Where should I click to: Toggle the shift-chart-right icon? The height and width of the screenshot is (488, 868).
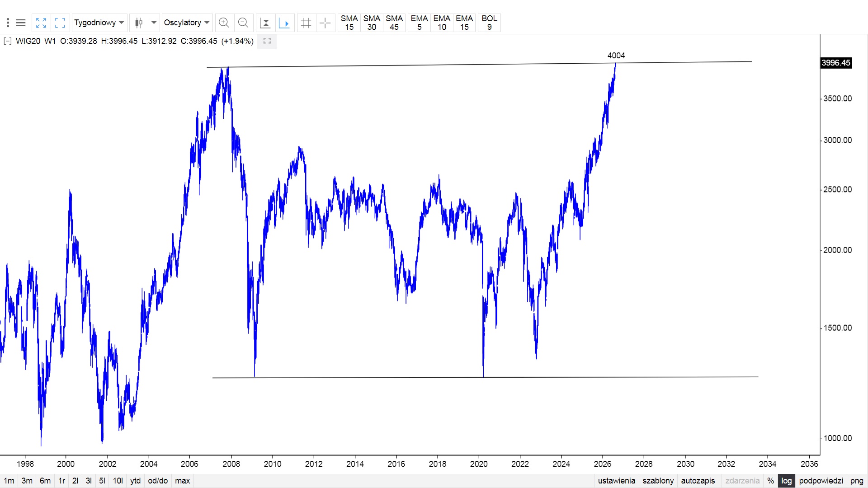click(x=284, y=23)
